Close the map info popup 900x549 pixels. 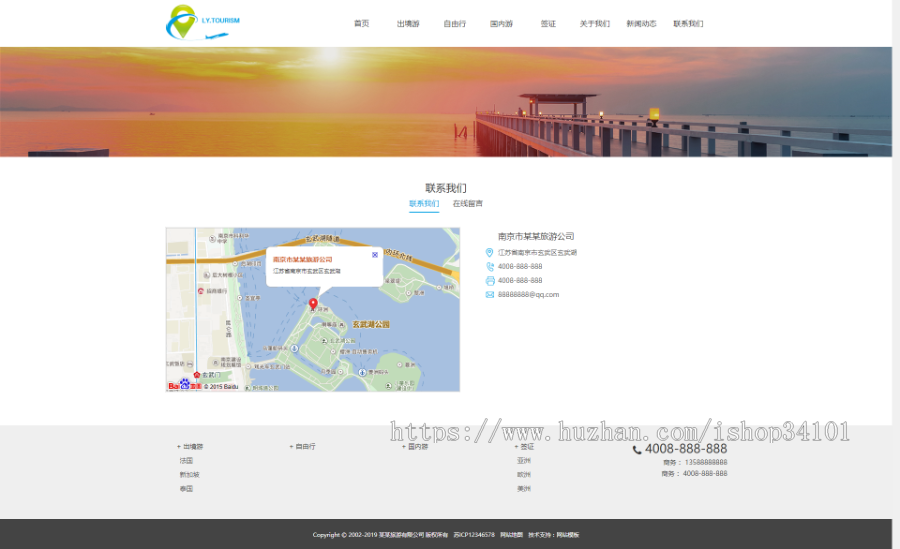(375, 254)
